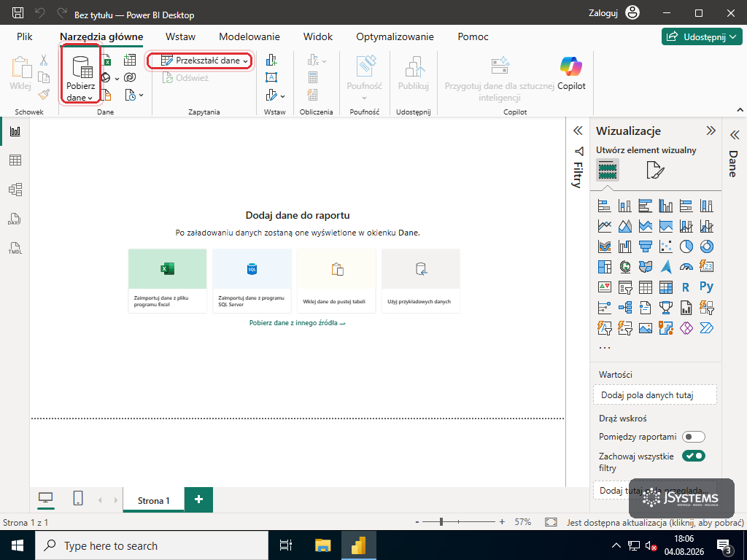Collapse the ribbon with the caret
Image resolution: width=747 pixels, height=560 pixels.
point(740,110)
